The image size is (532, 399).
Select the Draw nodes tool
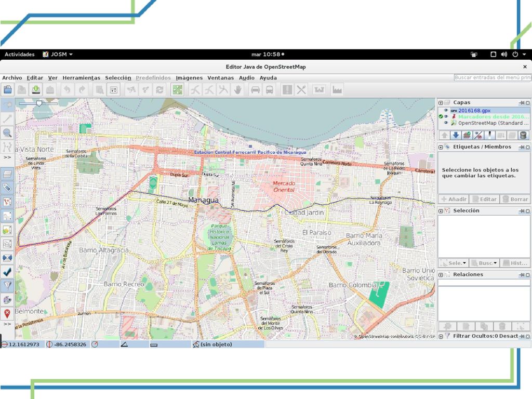pos(7,118)
